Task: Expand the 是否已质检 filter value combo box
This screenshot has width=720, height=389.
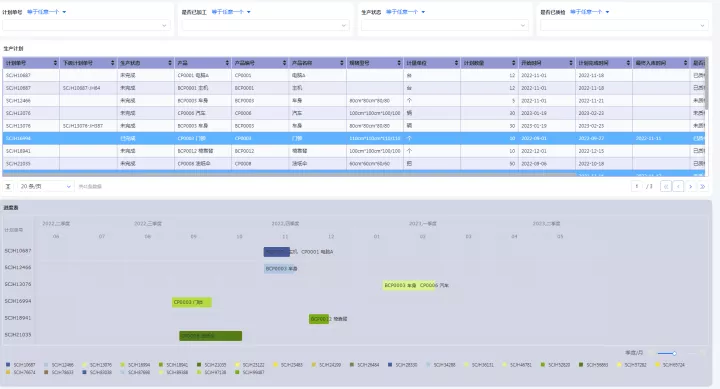Action: click(x=624, y=25)
